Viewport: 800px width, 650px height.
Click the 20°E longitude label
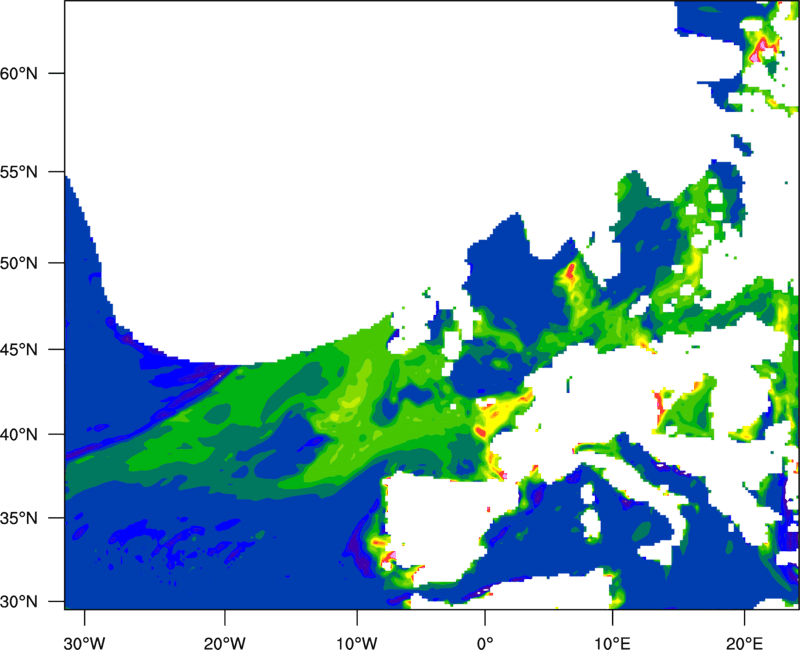click(x=744, y=643)
